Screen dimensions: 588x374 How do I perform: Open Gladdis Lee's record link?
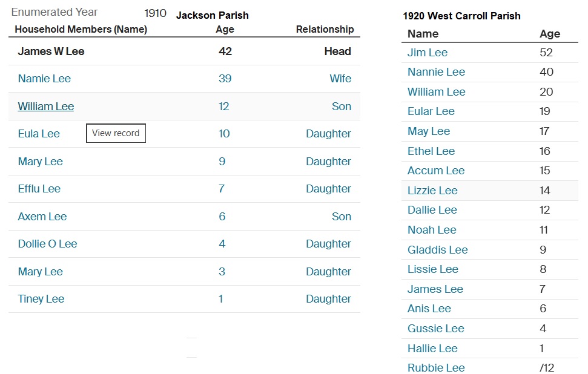point(437,250)
